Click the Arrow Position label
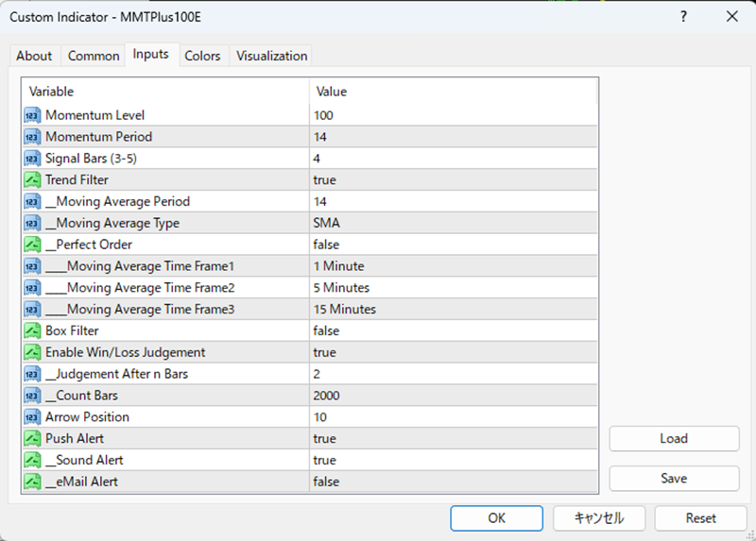Viewport: 756px width, 541px height. click(87, 417)
